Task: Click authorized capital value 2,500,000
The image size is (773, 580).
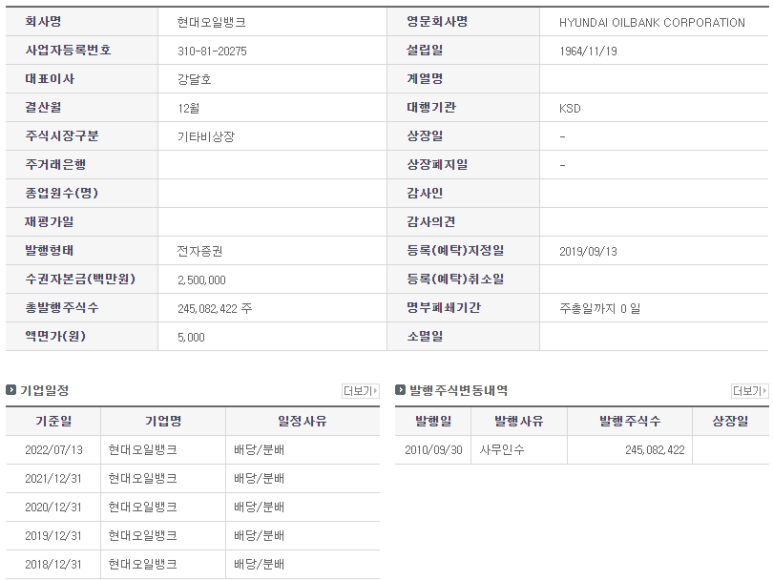Action: 202,280
